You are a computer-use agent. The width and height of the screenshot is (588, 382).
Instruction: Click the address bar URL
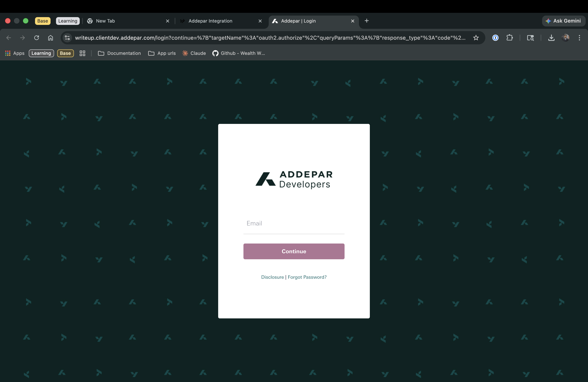pos(270,38)
